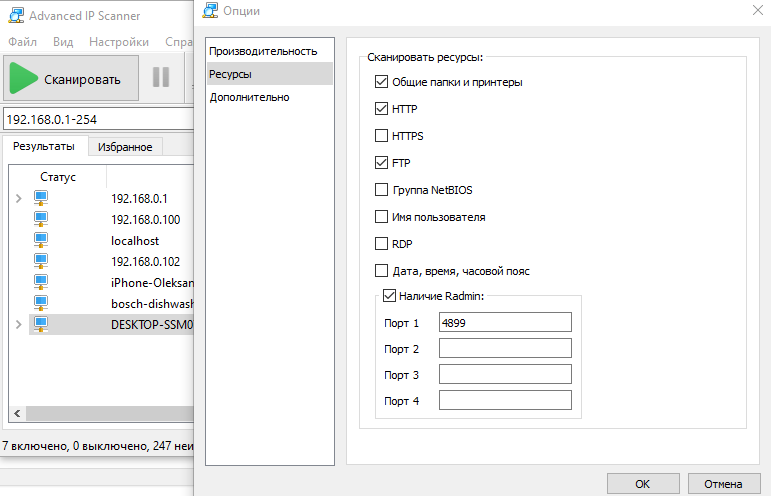The height and width of the screenshot is (496, 771).
Task: Select the bosch-dishwash entry
Action: pyautogui.click(x=152, y=304)
